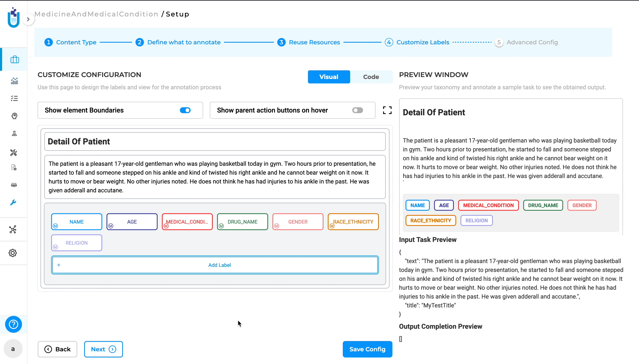Image resolution: width=639 pixels, height=364 pixels.
Task: Navigate back to previous setup step
Action: tap(57, 349)
